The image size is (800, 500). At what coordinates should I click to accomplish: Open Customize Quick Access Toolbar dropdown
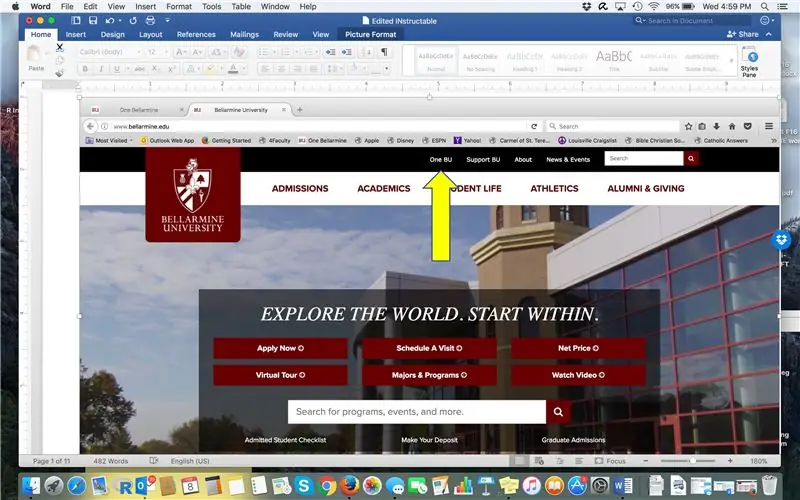[x=167, y=20]
